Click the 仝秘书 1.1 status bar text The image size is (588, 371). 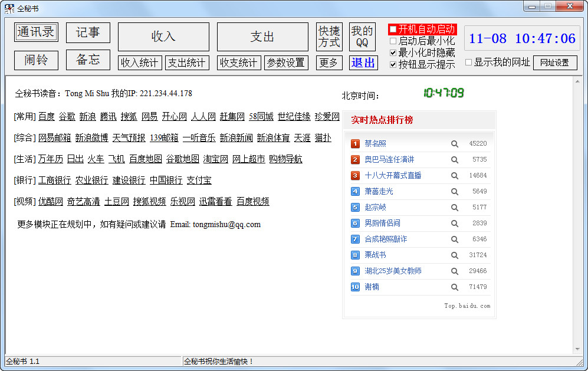(x=22, y=362)
